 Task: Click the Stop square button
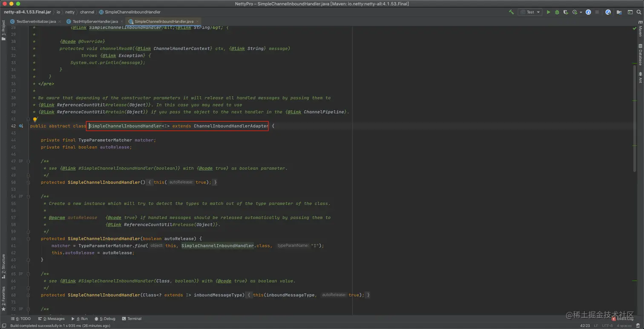(x=597, y=12)
